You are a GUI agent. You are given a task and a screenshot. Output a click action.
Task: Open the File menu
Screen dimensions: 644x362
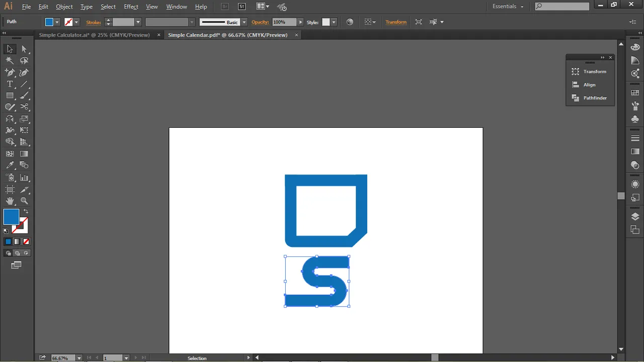[26, 7]
